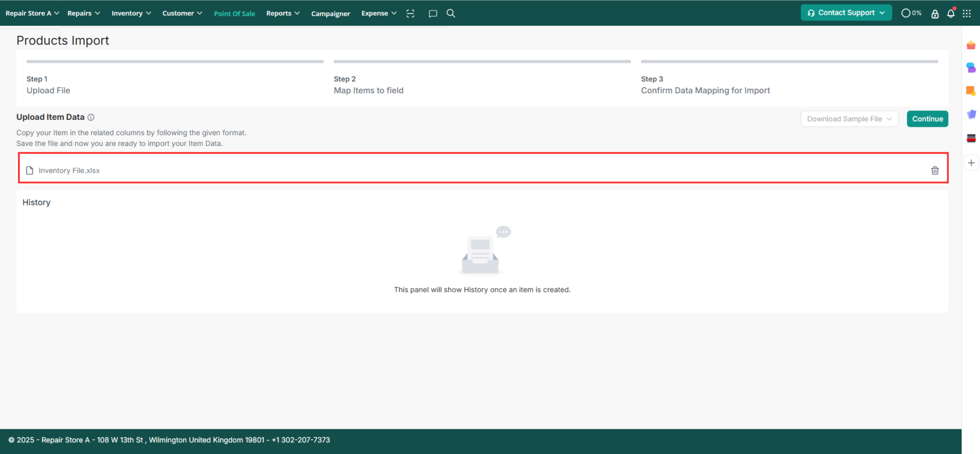Open the purple tag sidebar icon
The height and width of the screenshot is (454, 980).
971,114
